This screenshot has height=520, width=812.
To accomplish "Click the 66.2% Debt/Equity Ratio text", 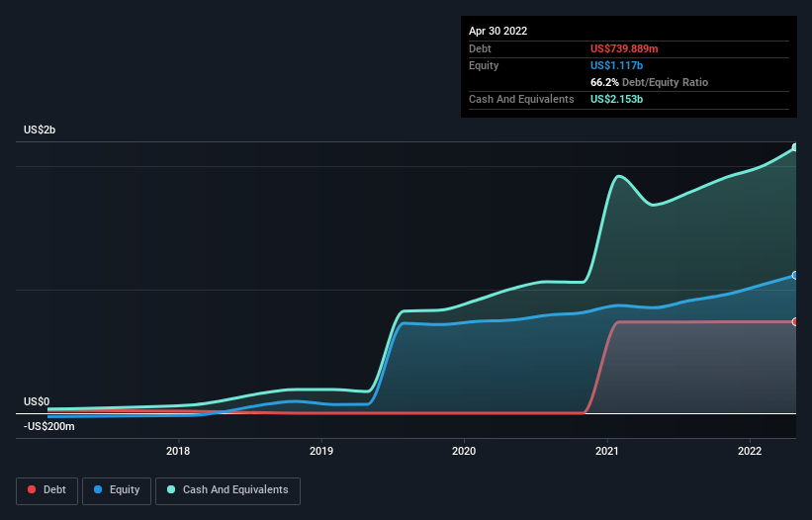I will point(650,82).
